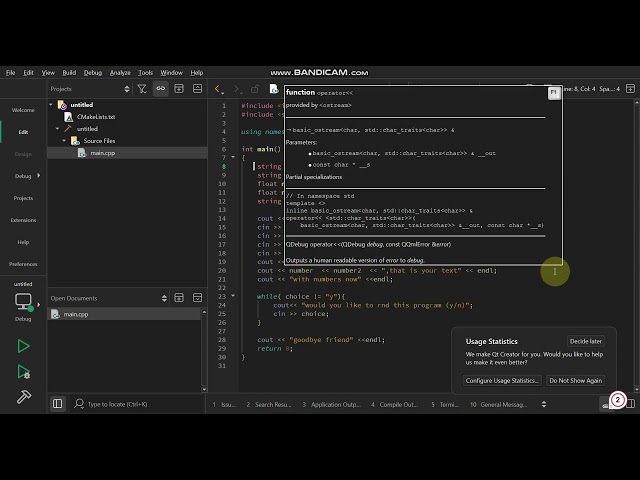Click the filter tree funnel icon
Screen dimensions: 640x480
142,89
